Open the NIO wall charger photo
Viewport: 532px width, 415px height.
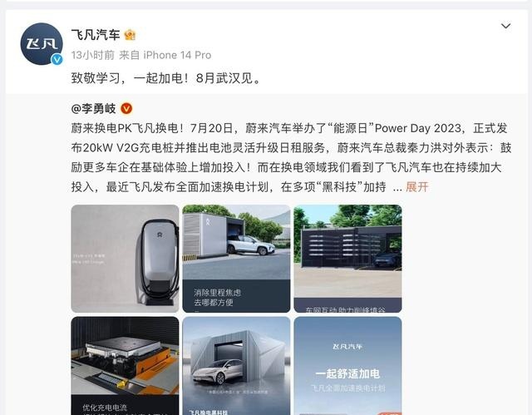coord(125,259)
